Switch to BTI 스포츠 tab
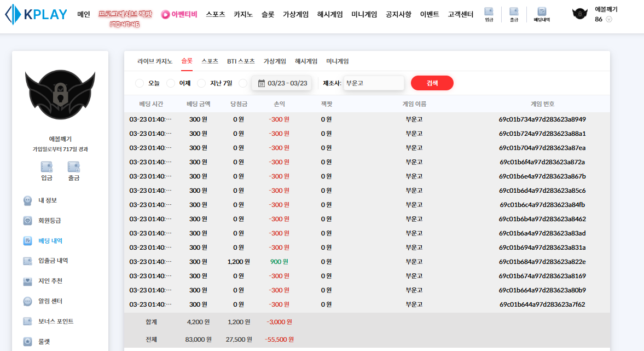Image resolution: width=644 pixels, height=351 pixels. (x=241, y=61)
